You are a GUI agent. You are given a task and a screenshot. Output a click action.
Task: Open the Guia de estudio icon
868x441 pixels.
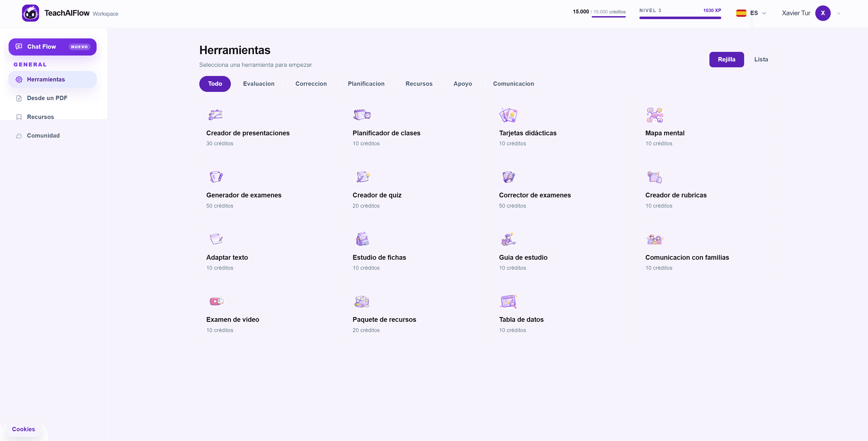[x=509, y=239]
